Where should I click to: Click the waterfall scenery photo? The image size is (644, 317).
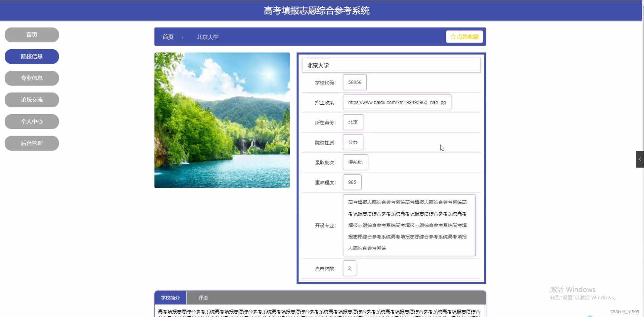click(222, 120)
